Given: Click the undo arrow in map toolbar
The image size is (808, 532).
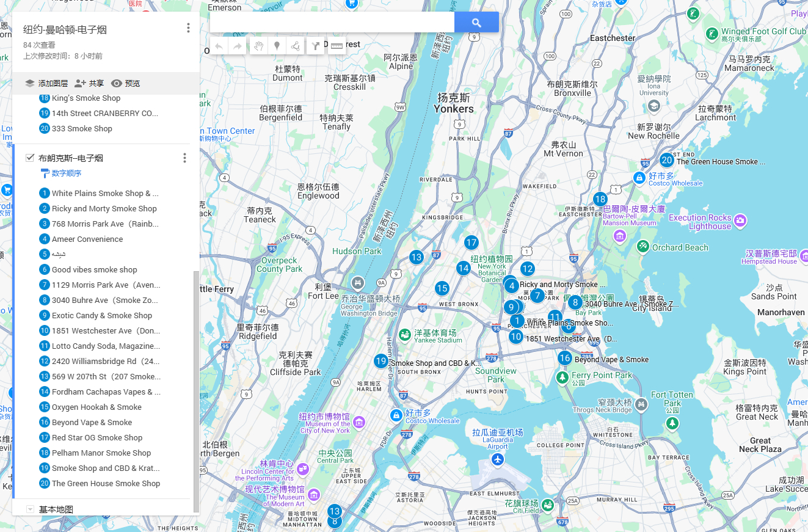Looking at the screenshot, I should pyautogui.click(x=219, y=46).
